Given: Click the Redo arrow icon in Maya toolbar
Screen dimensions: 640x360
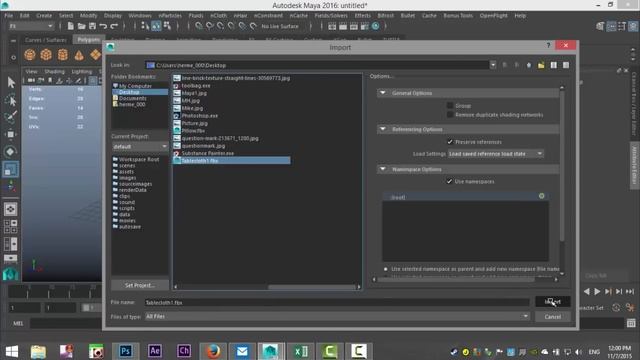Looking at the screenshot, I should point(114,26).
